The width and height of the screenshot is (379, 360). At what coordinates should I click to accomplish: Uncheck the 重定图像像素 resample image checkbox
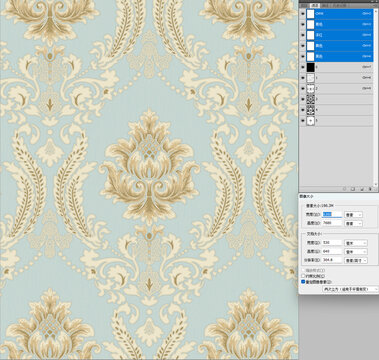click(303, 282)
